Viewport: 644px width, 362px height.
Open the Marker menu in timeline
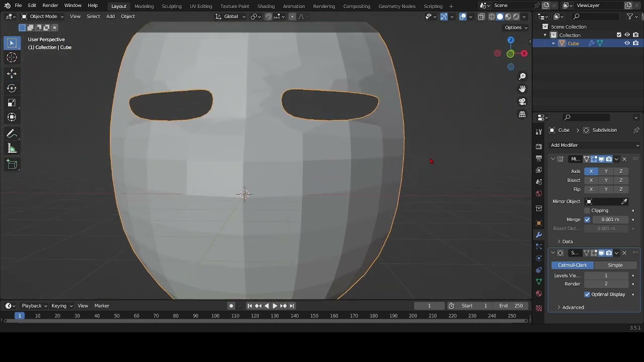102,306
